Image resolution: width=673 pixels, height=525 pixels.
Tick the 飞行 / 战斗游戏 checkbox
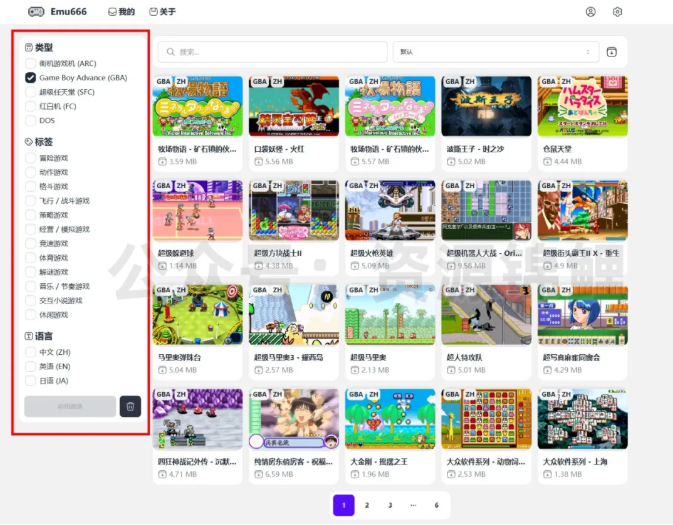point(30,200)
